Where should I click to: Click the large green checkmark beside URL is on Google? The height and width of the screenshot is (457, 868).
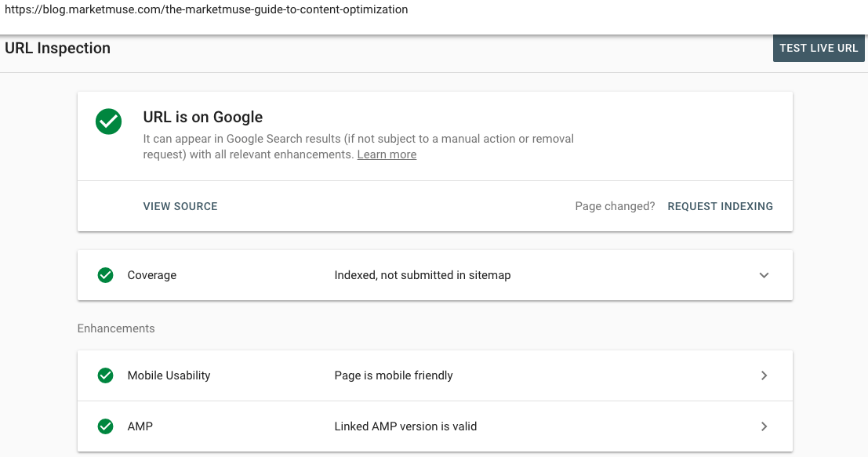tap(108, 122)
